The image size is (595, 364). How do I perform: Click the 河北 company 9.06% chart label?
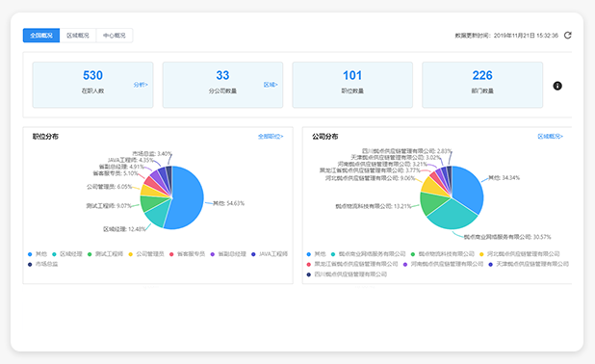click(x=371, y=178)
